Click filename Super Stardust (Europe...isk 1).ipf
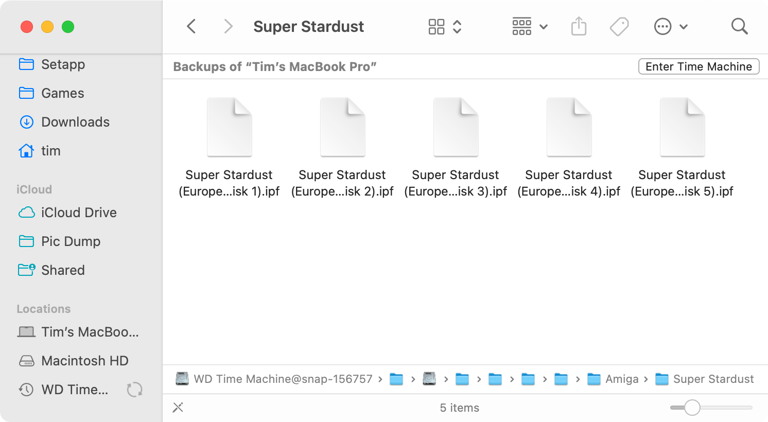The width and height of the screenshot is (768, 422). click(229, 183)
